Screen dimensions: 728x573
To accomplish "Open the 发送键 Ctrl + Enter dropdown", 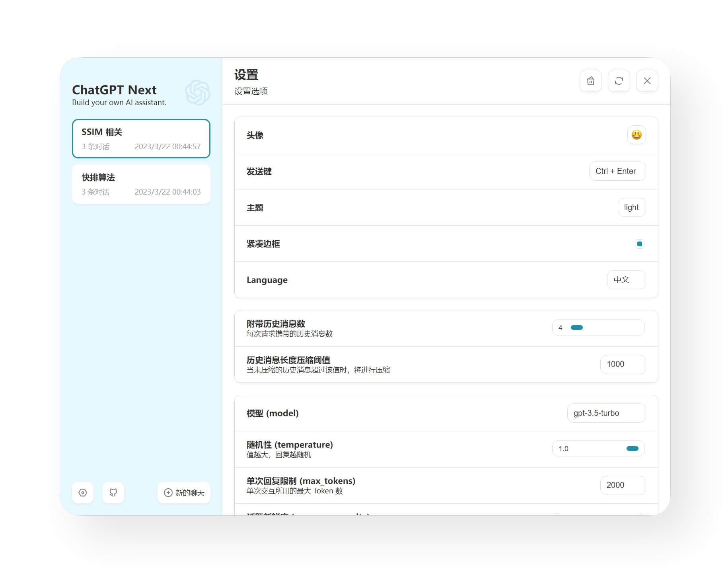I will [617, 171].
